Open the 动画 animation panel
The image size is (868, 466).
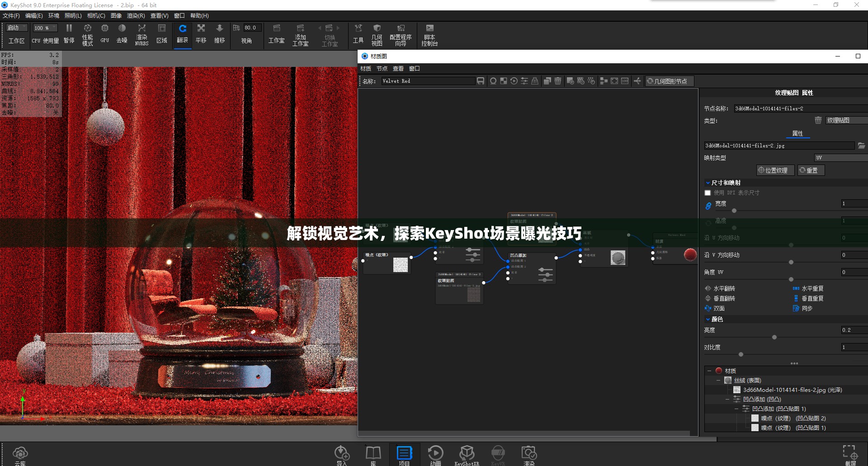(435, 455)
